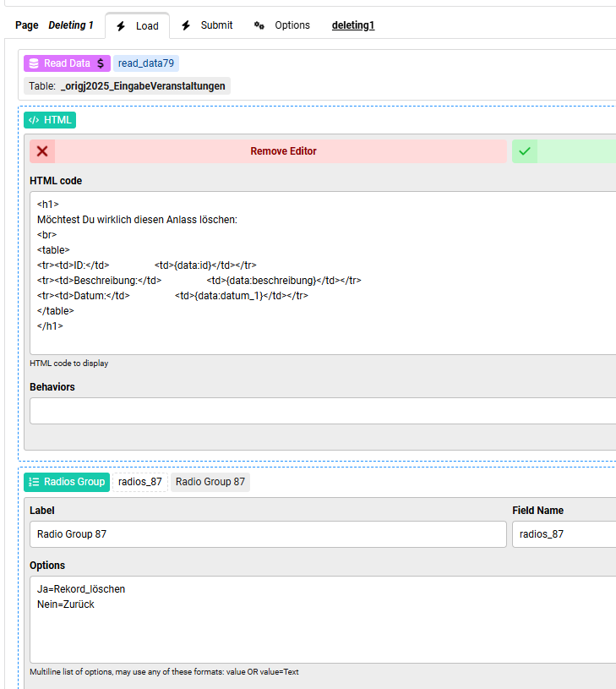
Task: Click the code brackets icon on HTML badge
Action: (34, 120)
